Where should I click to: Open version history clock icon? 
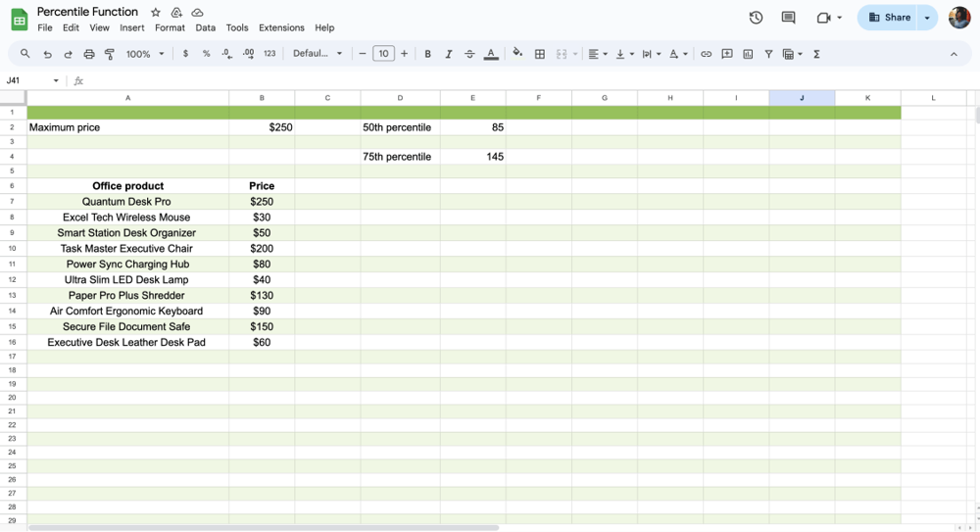click(756, 18)
